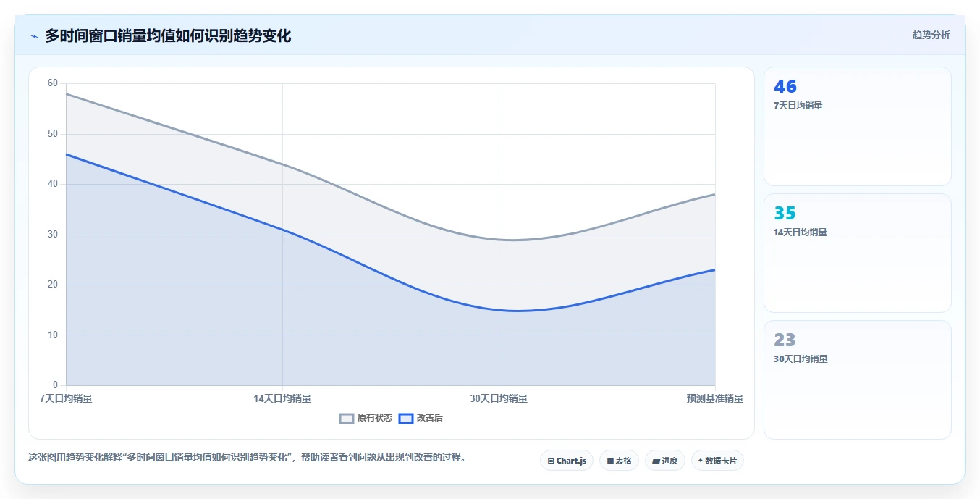The image size is (980, 499).
Task: Click the 数据卡片 tag button
Action: [x=717, y=461]
